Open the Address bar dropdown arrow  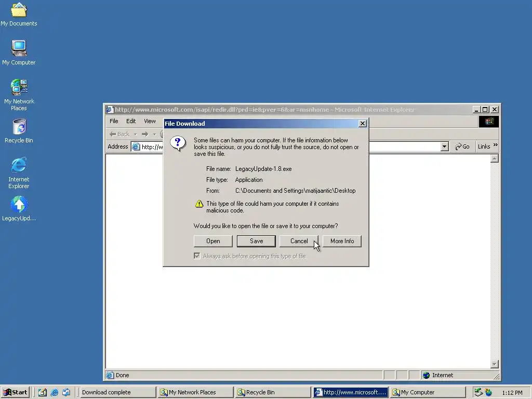pyautogui.click(x=445, y=147)
